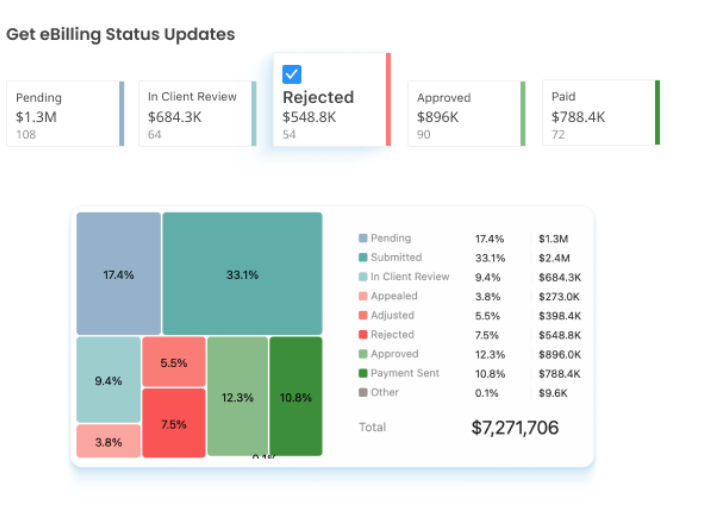Click the Total label

click(x=372, y=427)
